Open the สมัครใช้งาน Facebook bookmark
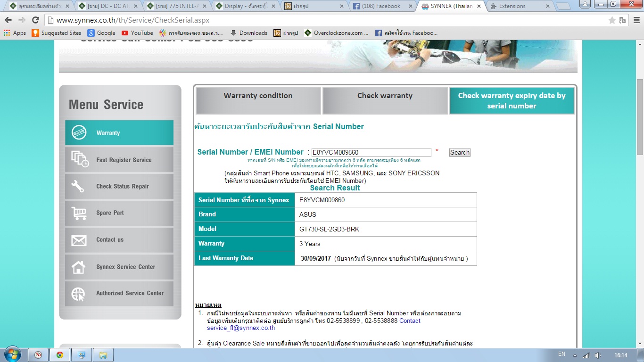The width and height of the screenshot is (644, 362). tap(406, 33)
